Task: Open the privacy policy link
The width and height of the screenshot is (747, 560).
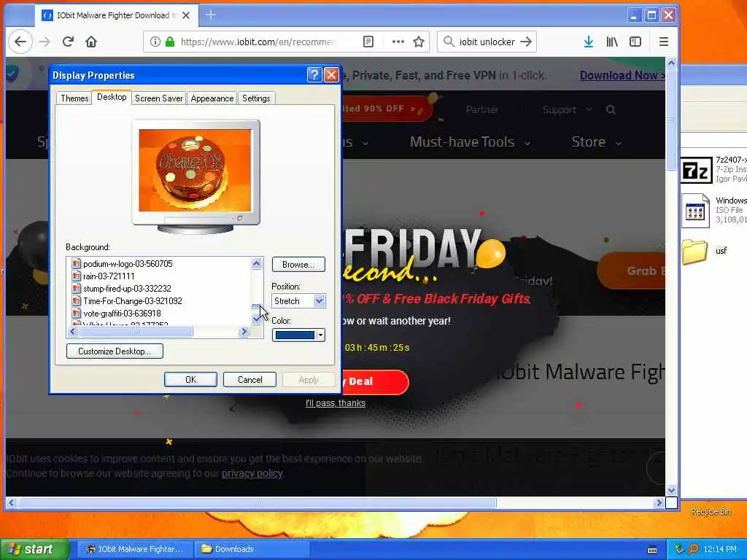Action: (252, 473)
